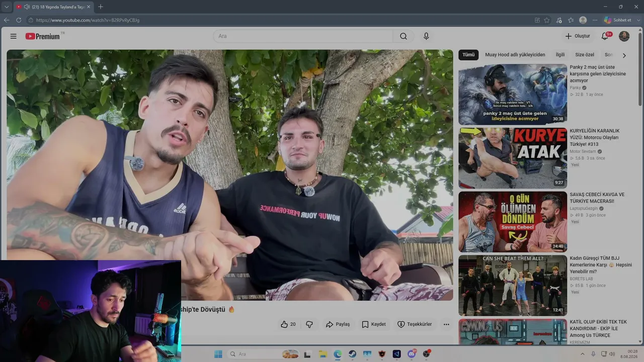Screen dimensions: 644x362
Task: Open Task View on the taskbar
Action: coord(308,354)
